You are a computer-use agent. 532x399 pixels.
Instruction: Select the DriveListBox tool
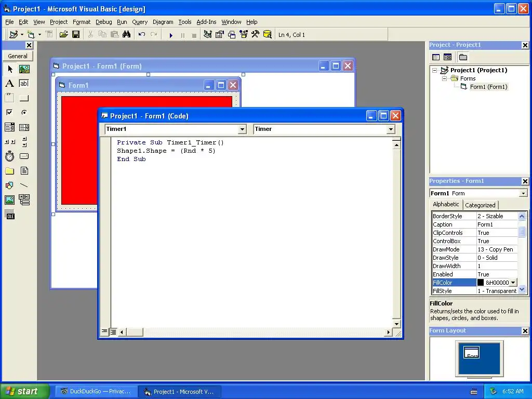click(24, 156)
